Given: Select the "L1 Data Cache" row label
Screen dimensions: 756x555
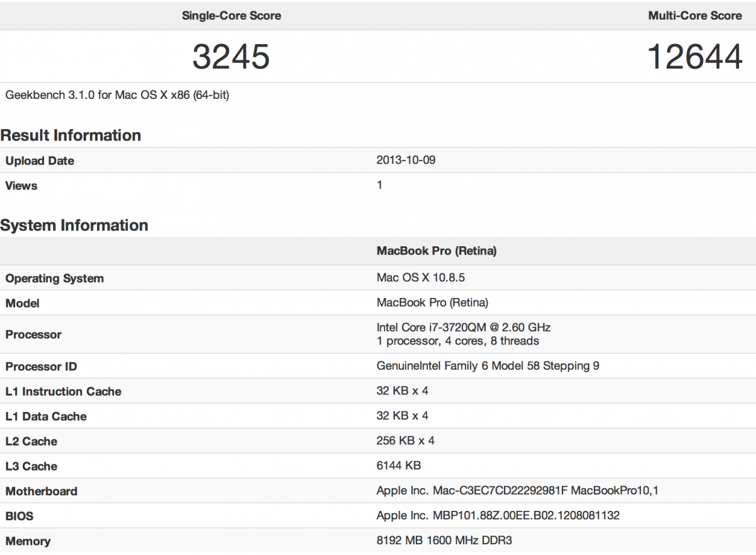Looking at the screenshot, I should click(x=46, y=416).
